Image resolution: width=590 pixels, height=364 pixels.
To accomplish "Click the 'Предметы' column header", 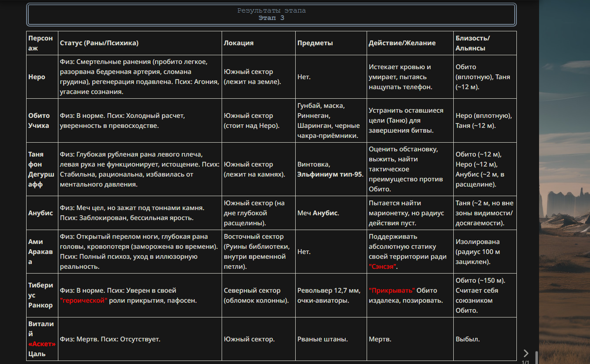I will click(x=331, y=43).
